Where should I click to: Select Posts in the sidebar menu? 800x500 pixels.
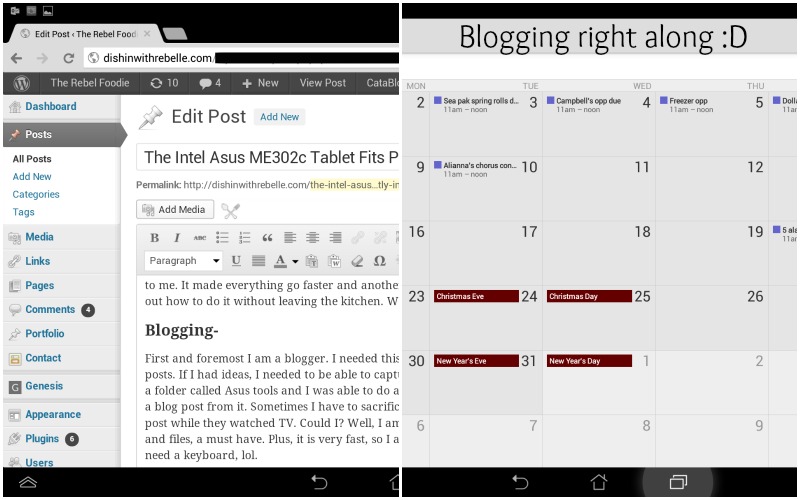click(x=62, y=134)
